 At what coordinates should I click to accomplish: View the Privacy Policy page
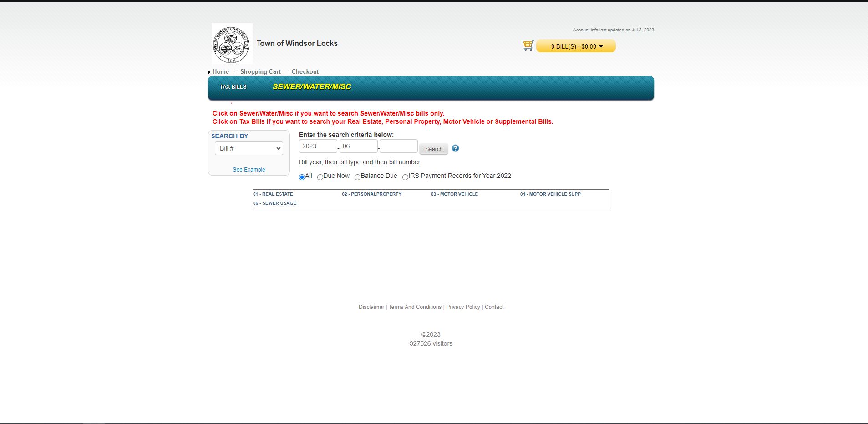[463, 307]
